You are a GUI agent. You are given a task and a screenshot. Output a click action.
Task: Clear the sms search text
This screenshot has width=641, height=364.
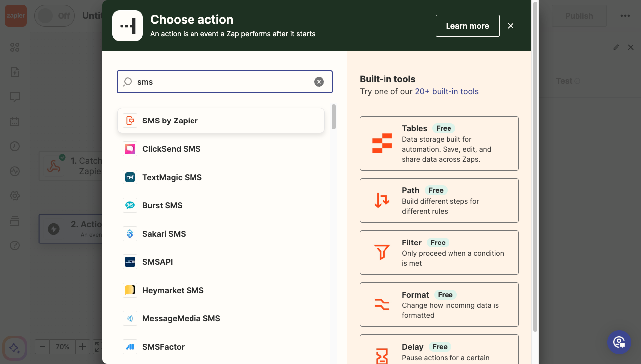[x=319, y=82]
